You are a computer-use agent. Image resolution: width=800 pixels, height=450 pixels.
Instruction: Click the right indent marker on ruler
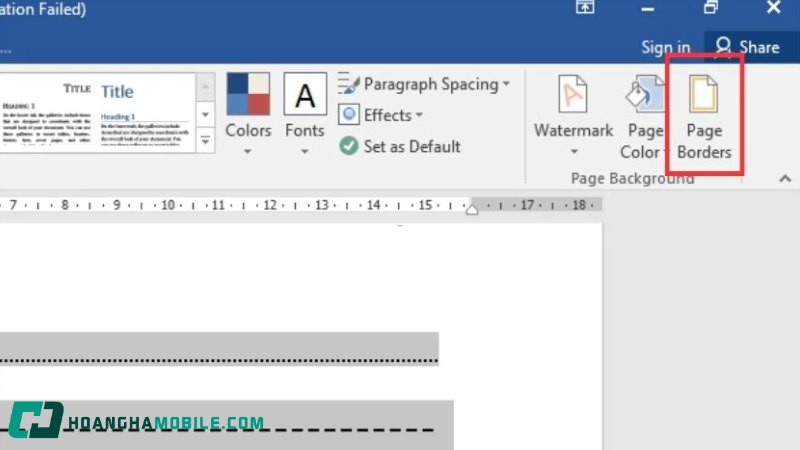pos(472,209)
